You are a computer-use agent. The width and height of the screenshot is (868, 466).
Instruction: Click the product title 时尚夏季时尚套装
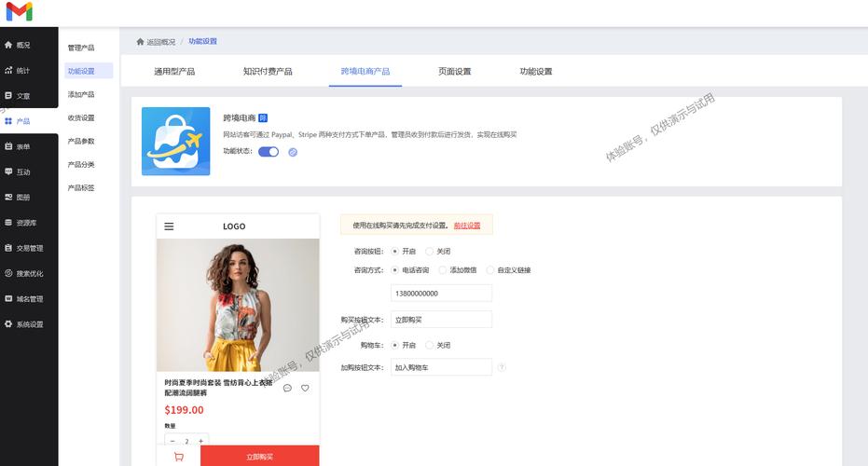[217, 388]
